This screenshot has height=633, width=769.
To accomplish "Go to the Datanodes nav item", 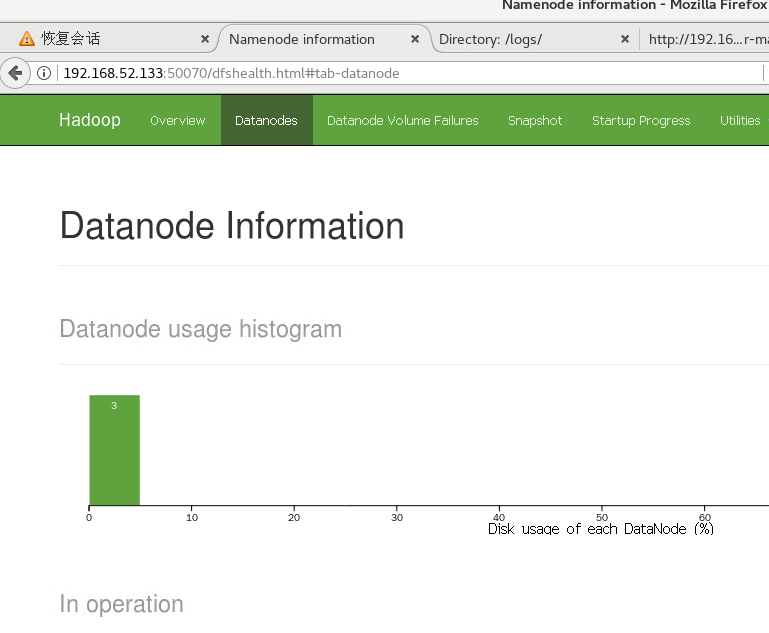I will [x=266, y=121].
